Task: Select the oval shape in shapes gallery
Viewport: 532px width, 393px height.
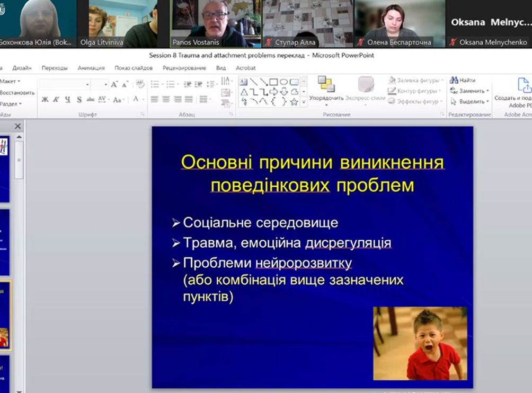Action: pyautogui.click(x=283, y=82)
